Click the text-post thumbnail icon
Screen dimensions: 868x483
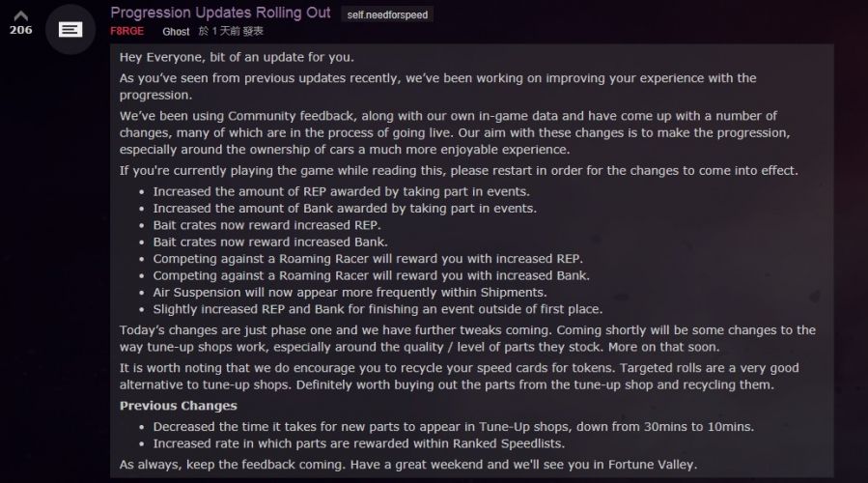70,29
